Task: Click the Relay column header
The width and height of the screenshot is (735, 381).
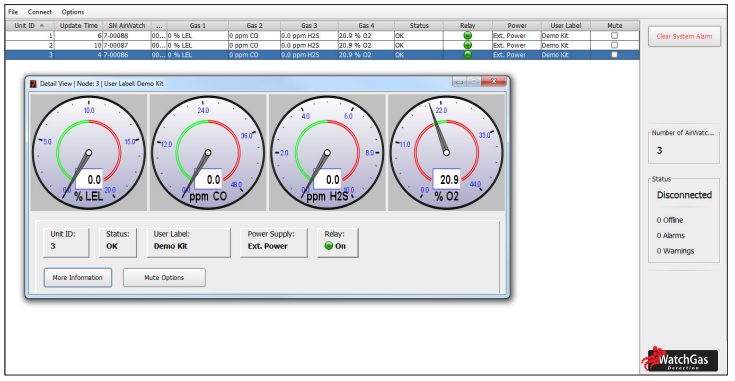Action: 467,26
